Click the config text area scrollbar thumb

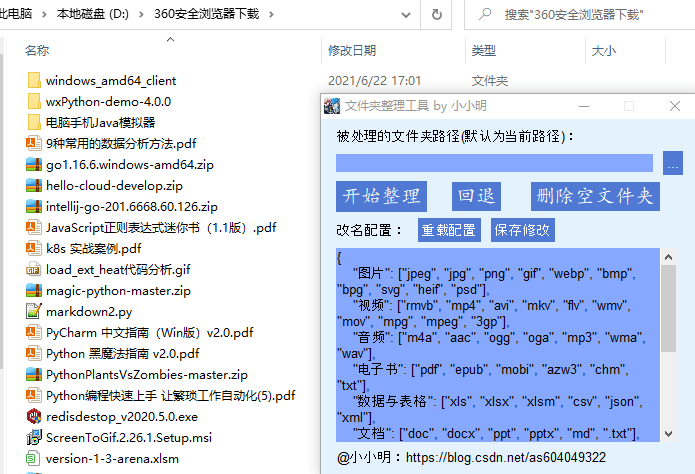click(x=668, y=308)
